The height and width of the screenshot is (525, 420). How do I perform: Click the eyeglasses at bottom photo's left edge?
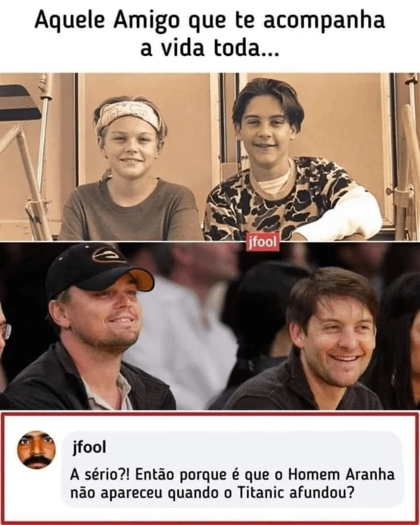(x=5, y=331)
